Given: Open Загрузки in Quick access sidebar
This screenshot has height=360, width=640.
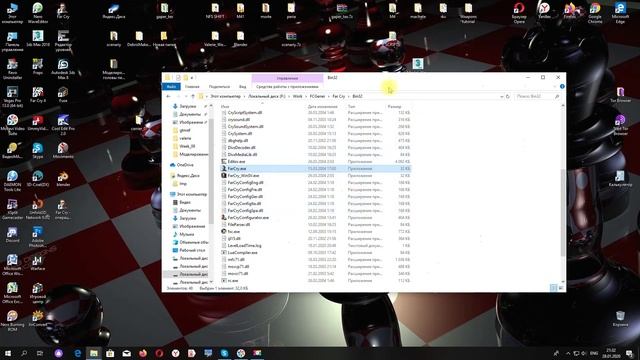Looking at the screenshot, I should 187,106.
